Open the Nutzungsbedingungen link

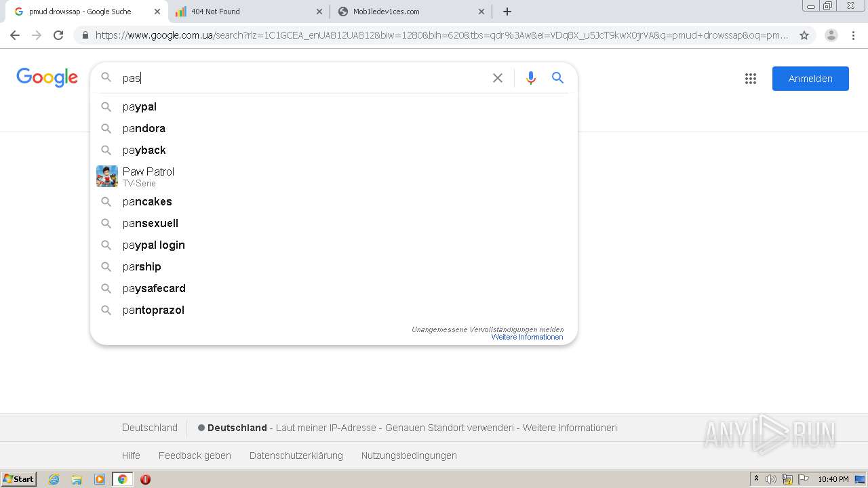[x=409, y=455]
